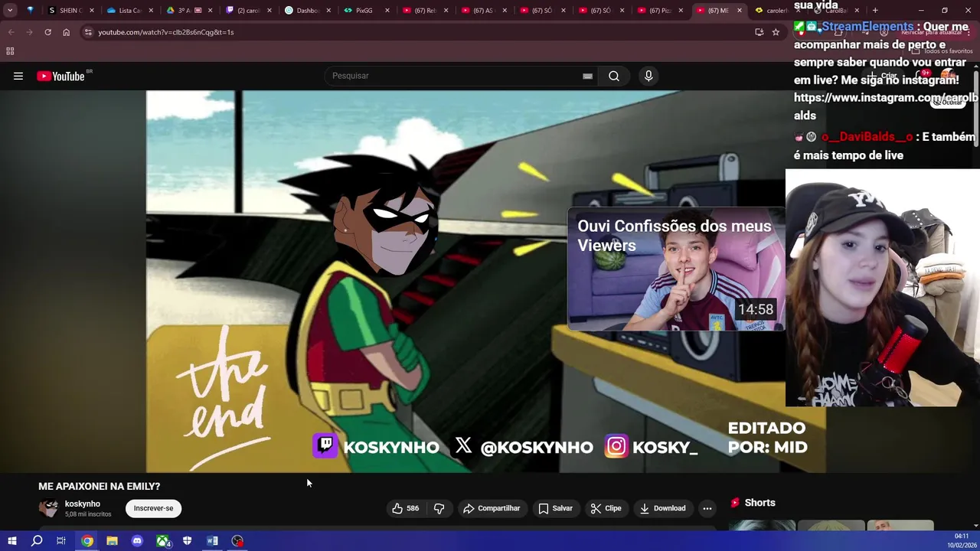
Task: Open the on-screen keyboard in search box
Action: tap(587, 76)
